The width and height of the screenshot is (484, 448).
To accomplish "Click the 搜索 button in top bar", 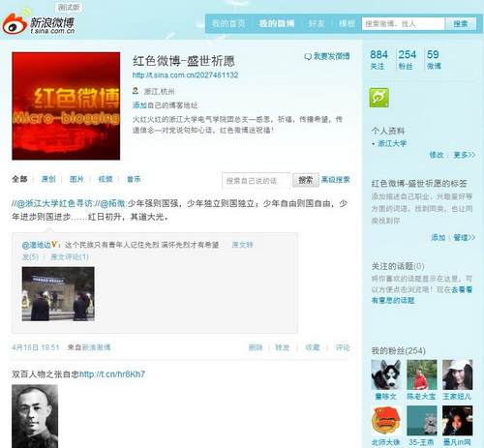I will coord(461,23).
